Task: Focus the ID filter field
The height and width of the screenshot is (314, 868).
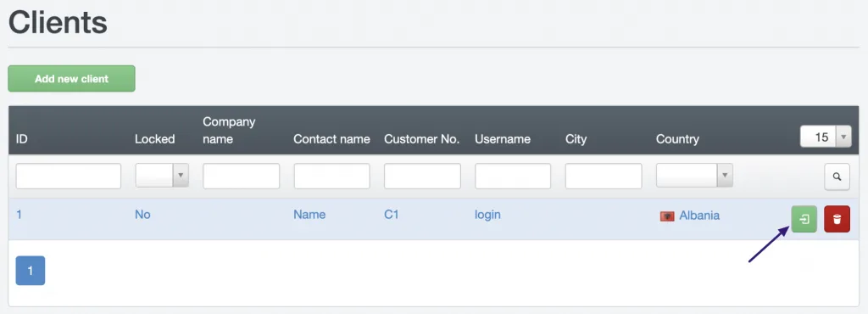Action: [x=68, y=177]
